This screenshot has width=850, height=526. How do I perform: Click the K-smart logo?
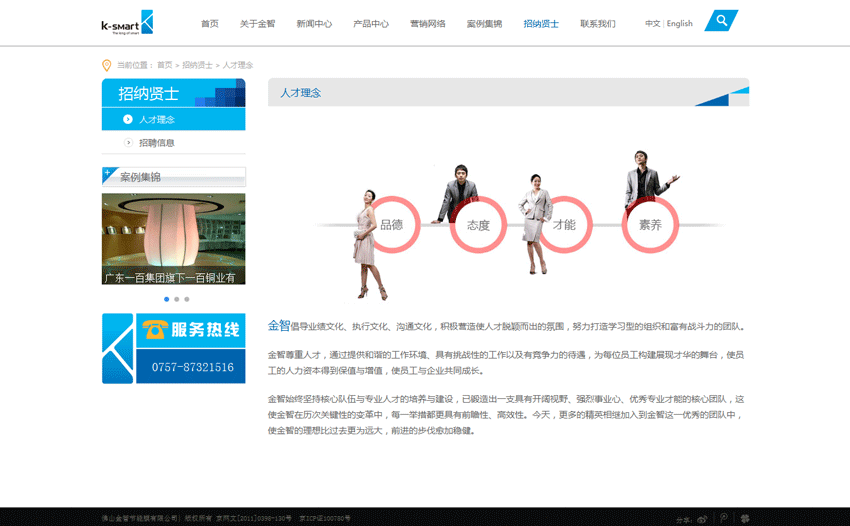(x=127, y=23)
